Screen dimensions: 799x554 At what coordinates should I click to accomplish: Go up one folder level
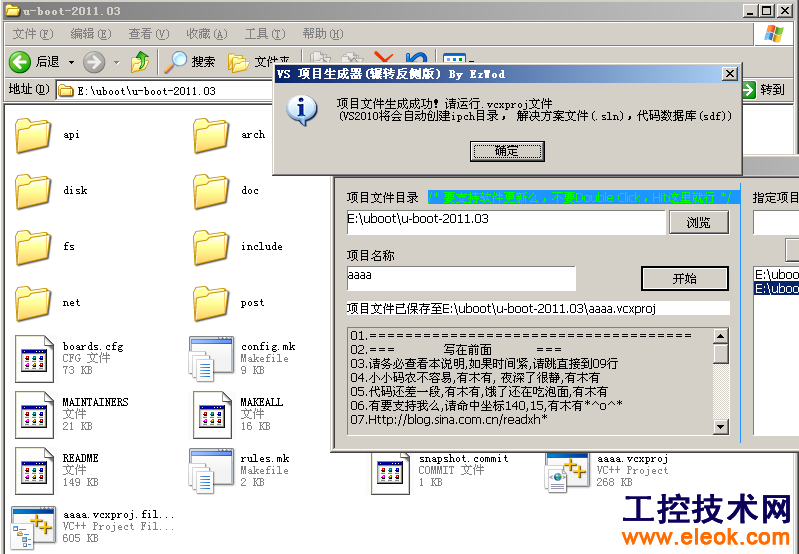(x=140, y=62)
